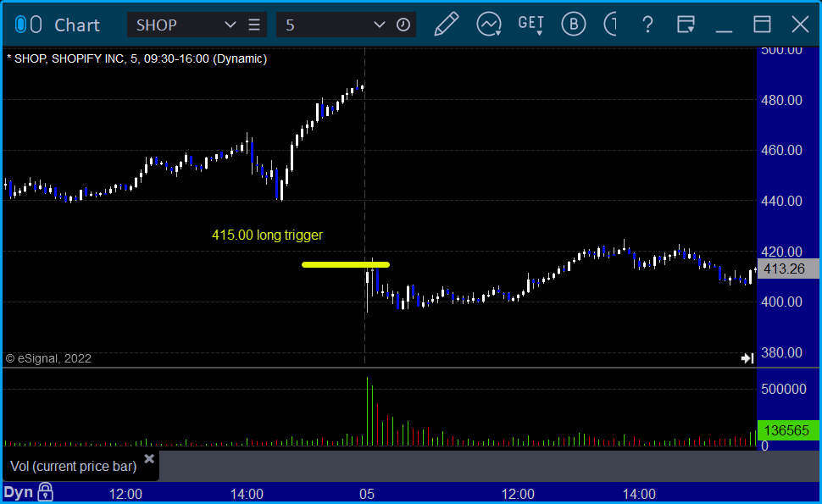Select the Vol (current price bar) label

point(74,466)
